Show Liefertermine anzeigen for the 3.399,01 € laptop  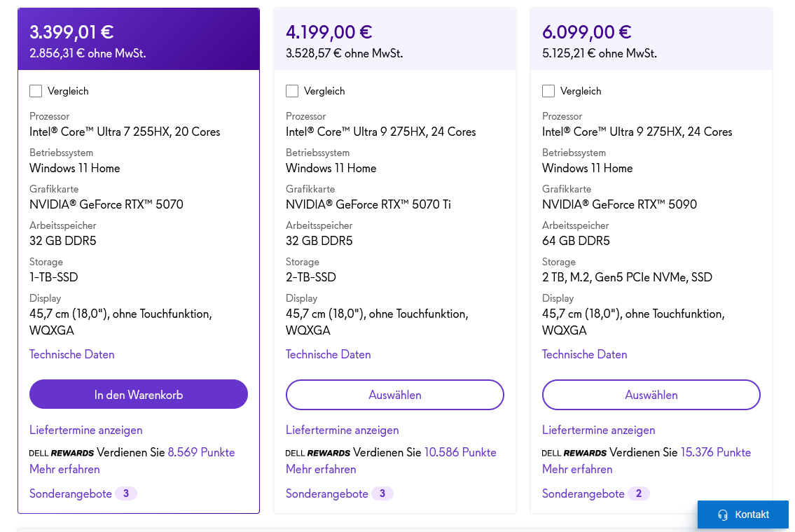(85, 430)
